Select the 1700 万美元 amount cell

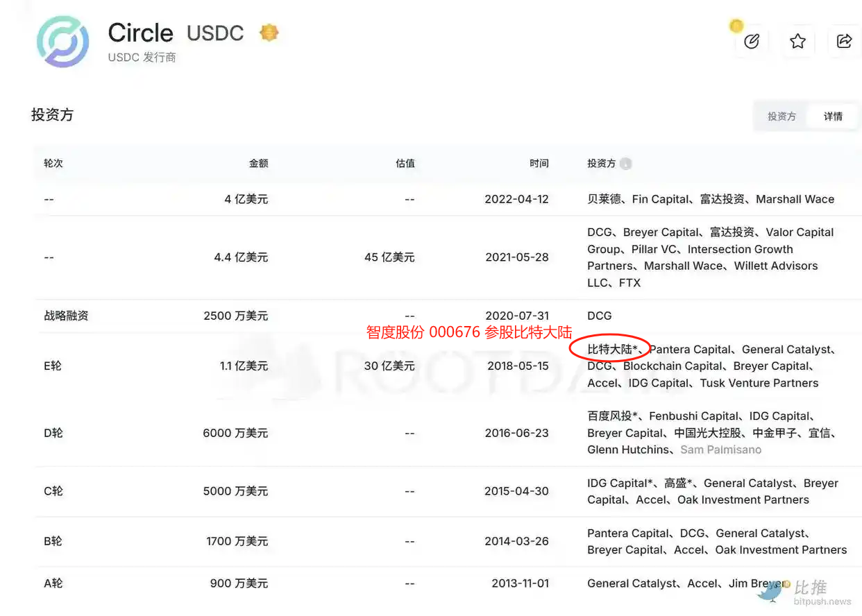[x=237, y=541]
